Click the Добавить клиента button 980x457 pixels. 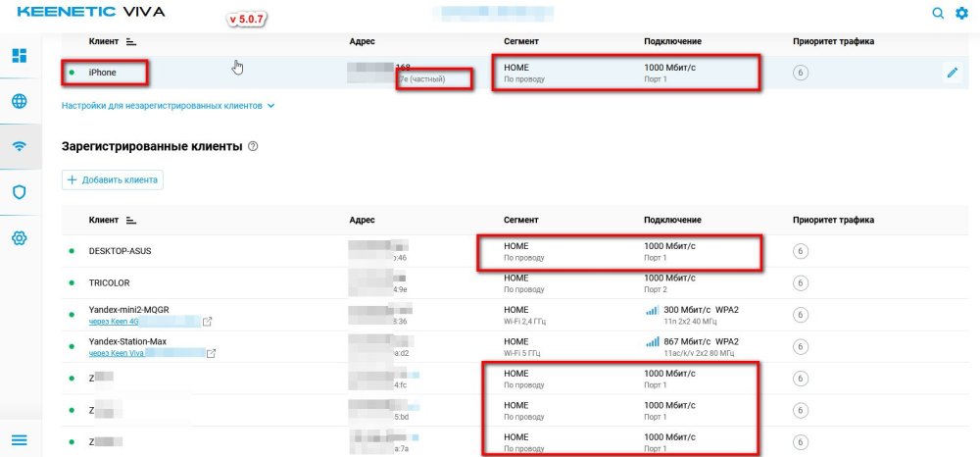click(112, 179)
